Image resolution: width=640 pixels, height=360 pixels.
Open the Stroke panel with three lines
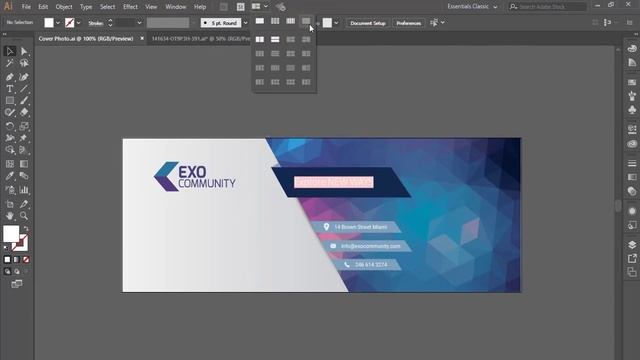632,163
